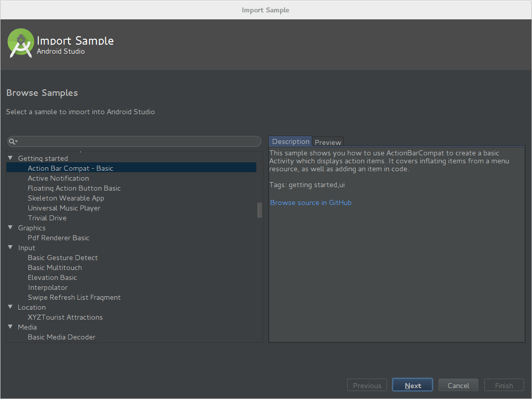Collapse the Getting started category

coord(10,158)
